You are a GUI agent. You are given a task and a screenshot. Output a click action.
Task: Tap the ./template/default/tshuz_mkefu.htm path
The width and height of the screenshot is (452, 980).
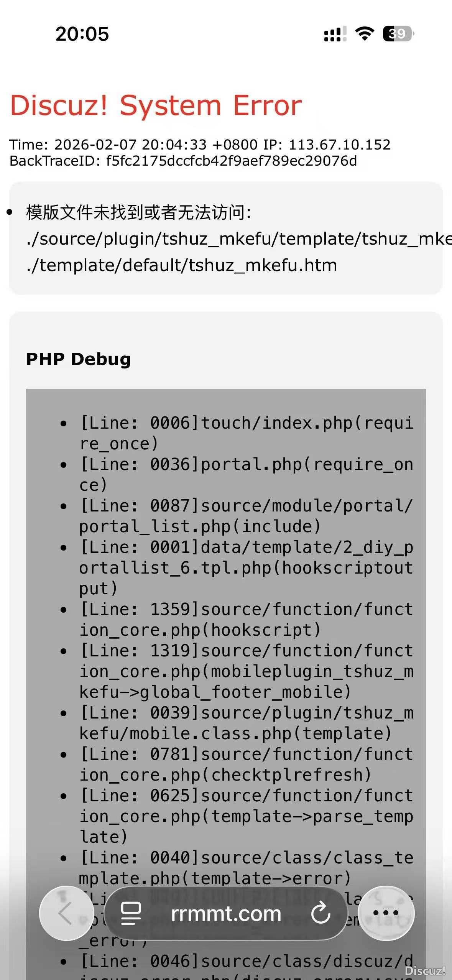pyautogui.click(x=182, y=265)
